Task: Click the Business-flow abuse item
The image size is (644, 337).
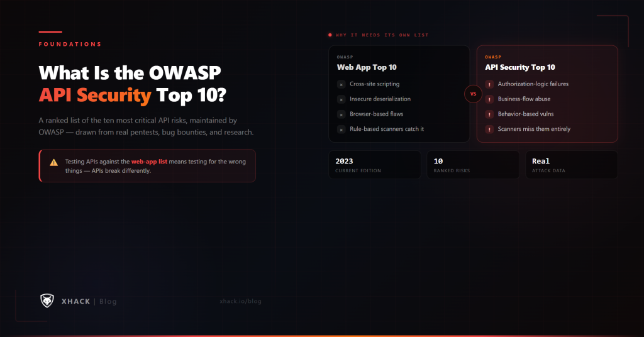Action: pos(524,99)
